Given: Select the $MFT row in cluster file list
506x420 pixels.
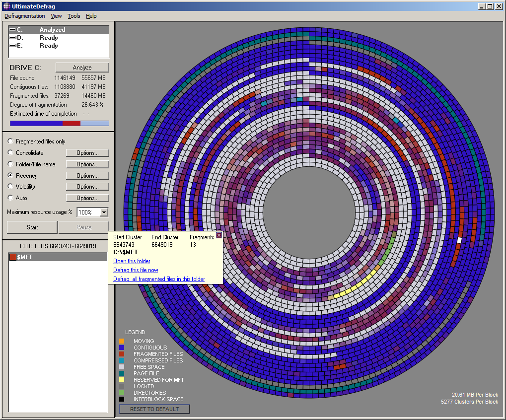Looking at the screenshot, I should (x=58, y=257).
